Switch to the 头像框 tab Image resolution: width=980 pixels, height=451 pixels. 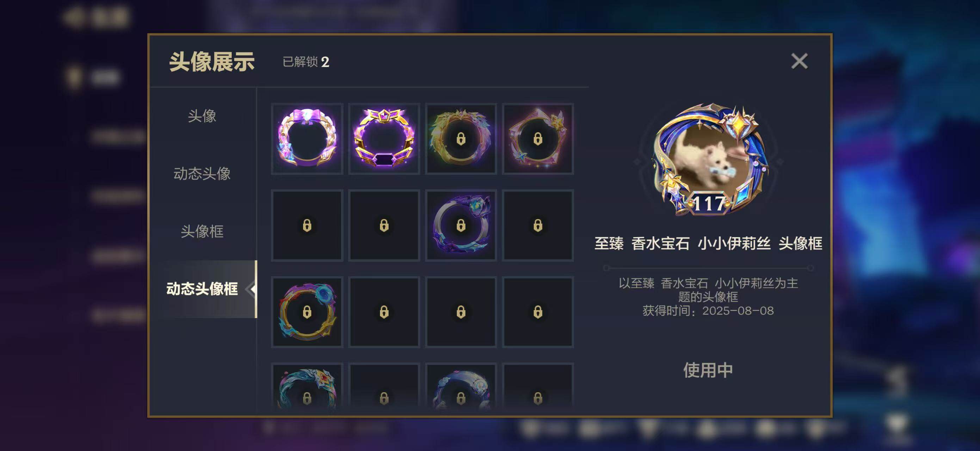point(202,231)
